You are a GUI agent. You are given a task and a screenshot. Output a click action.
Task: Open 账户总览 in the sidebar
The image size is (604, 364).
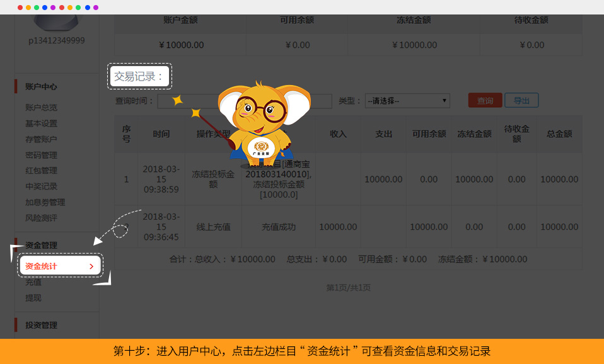pos(41,108)
